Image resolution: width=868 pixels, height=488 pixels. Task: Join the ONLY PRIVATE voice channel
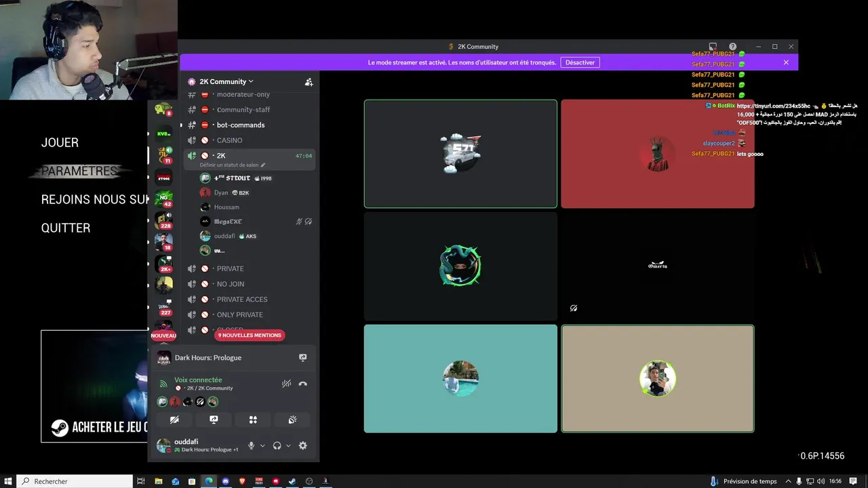239,314
